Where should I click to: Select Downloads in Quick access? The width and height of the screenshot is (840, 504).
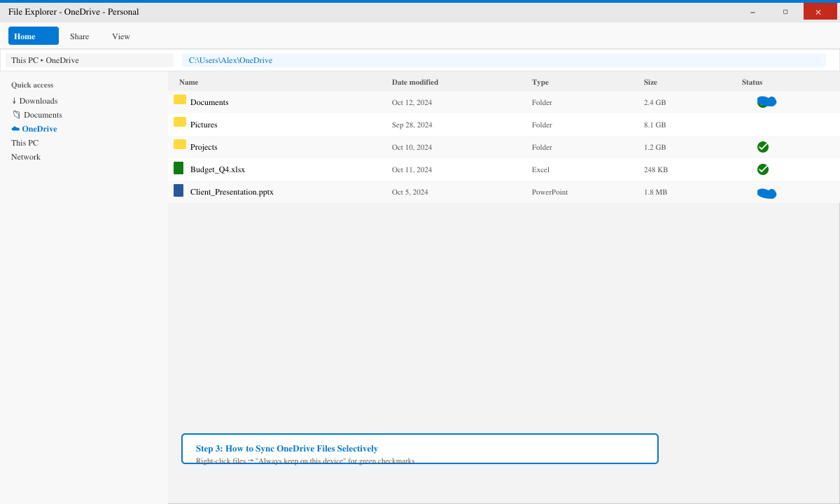(x=38, y=101)
